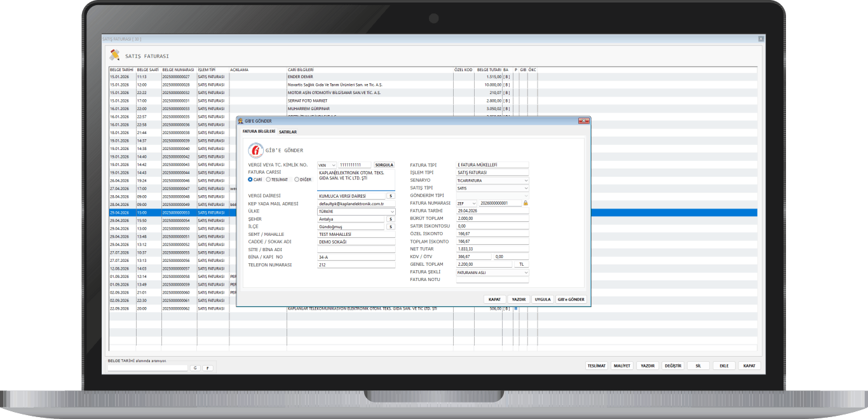Click the TESLİMAT button in main window
Screen dimensions: 868x419
click(597, 366)
